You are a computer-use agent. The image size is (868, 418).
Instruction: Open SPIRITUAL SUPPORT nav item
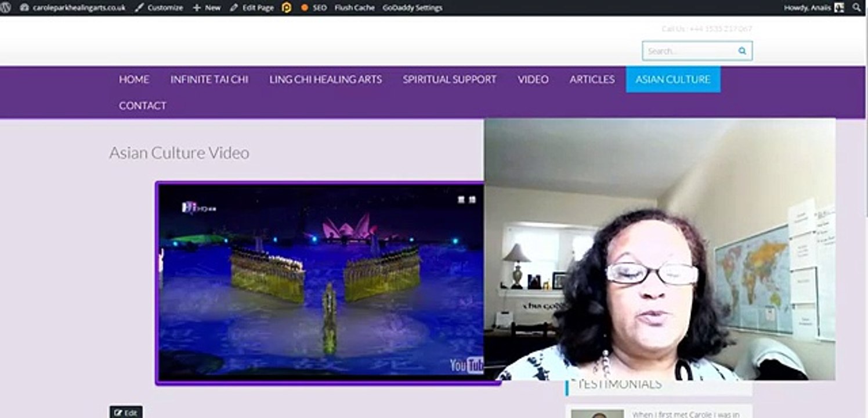[450, 80]
